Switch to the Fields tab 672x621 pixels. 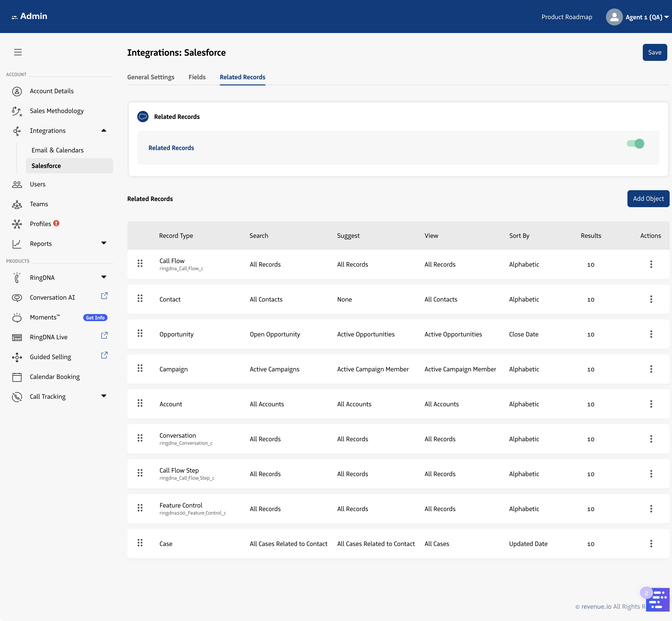(197, 77)
